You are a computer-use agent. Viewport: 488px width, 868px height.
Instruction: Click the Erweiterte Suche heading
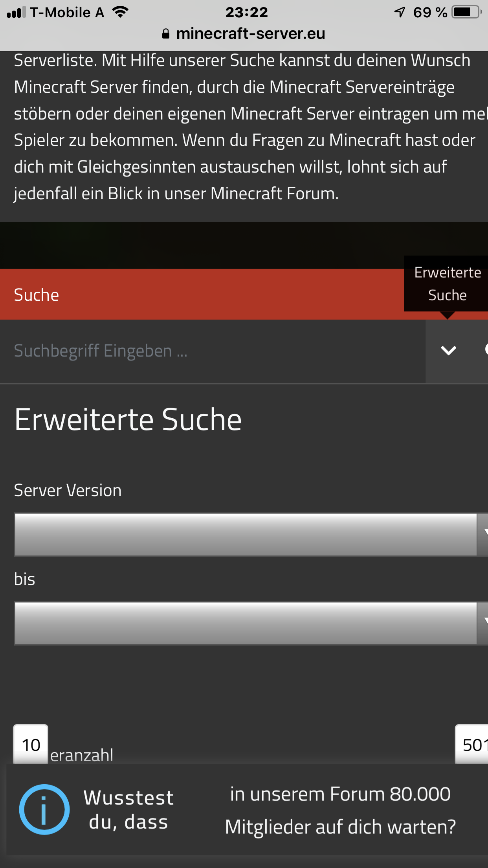tap(128, 419)
